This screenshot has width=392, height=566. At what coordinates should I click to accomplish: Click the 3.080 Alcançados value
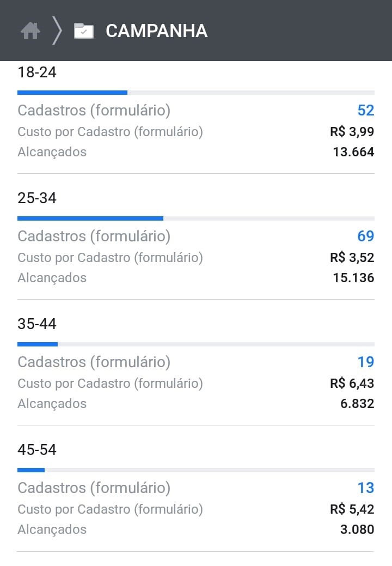pos(357,530)
